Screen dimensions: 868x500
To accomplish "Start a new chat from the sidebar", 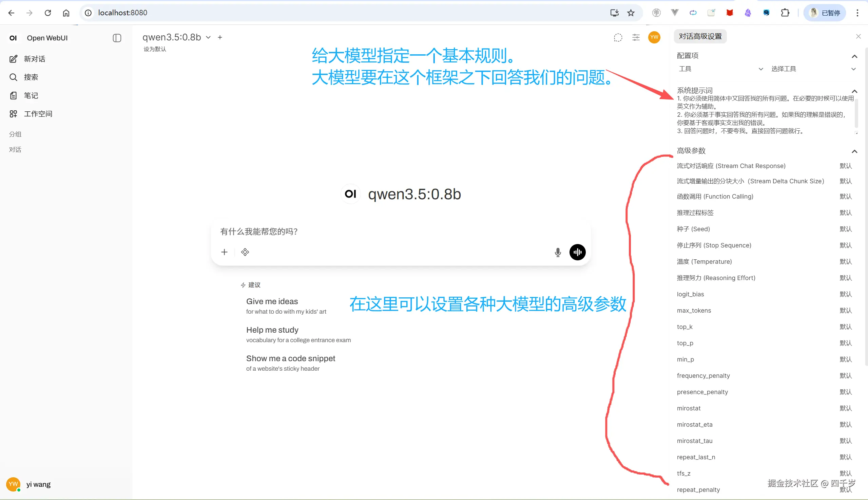I will (x=34, y=59).
